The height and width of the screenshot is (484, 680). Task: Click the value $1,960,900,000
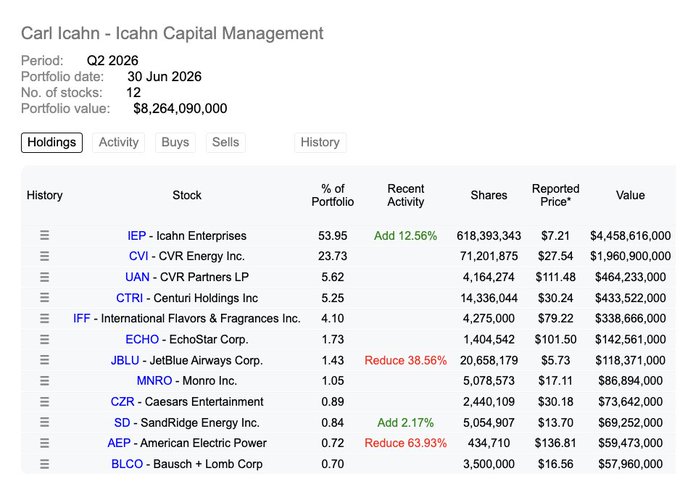pos(630,256)
